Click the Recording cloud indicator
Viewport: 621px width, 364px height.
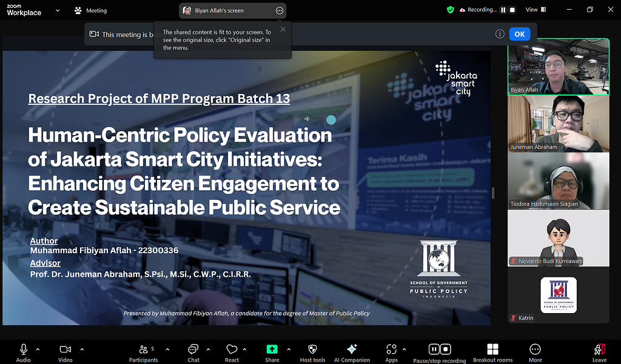(x=478, y=10)
